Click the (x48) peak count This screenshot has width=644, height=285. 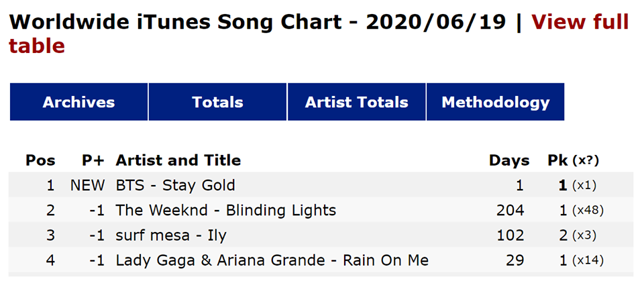tap(588, 211)
